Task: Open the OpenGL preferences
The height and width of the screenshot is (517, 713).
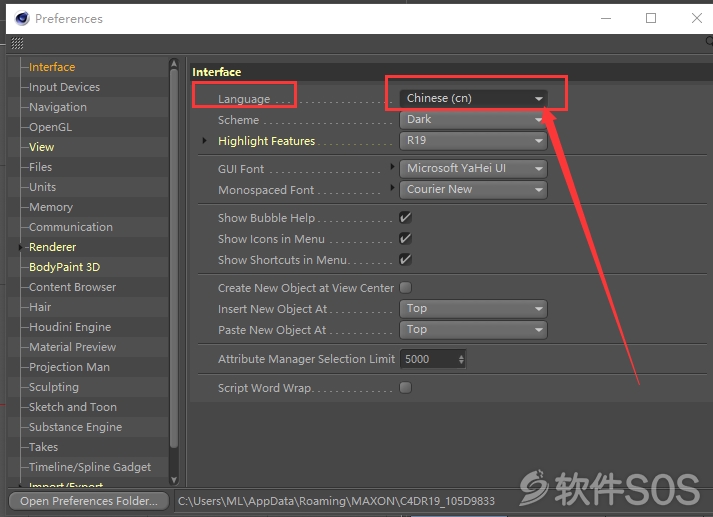Action: [x=50, y=127]
